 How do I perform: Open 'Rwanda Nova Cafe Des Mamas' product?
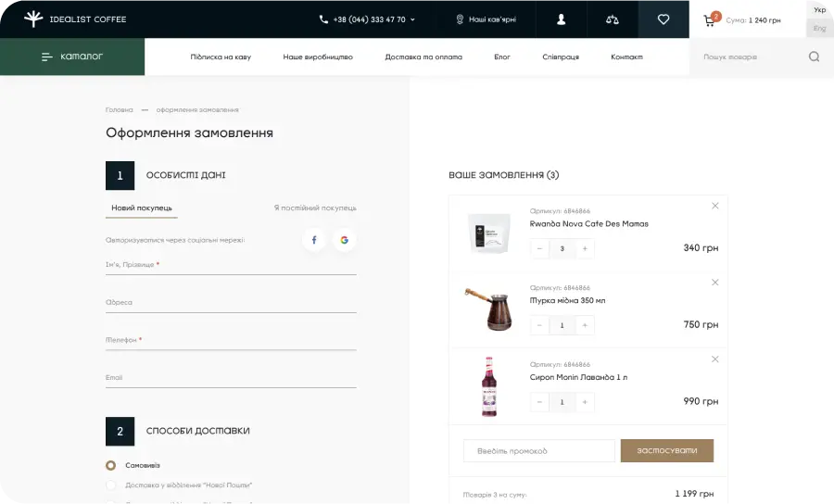tap(588, 224)
